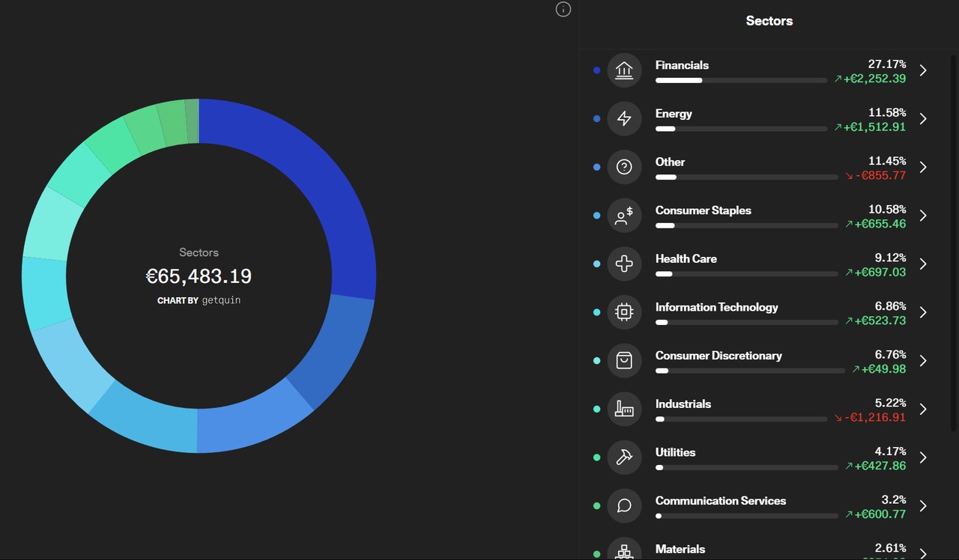Expand the Industrials row chevron

(923, 409)
